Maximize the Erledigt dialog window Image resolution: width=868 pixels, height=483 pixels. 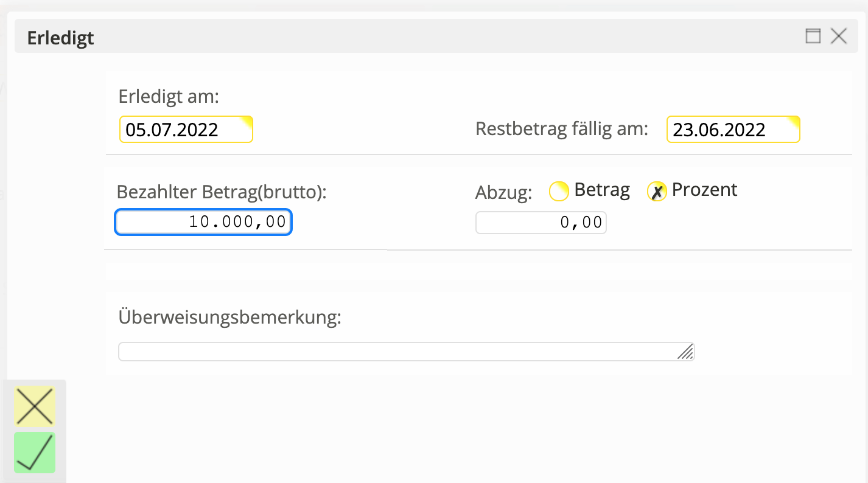click(813, 36)
